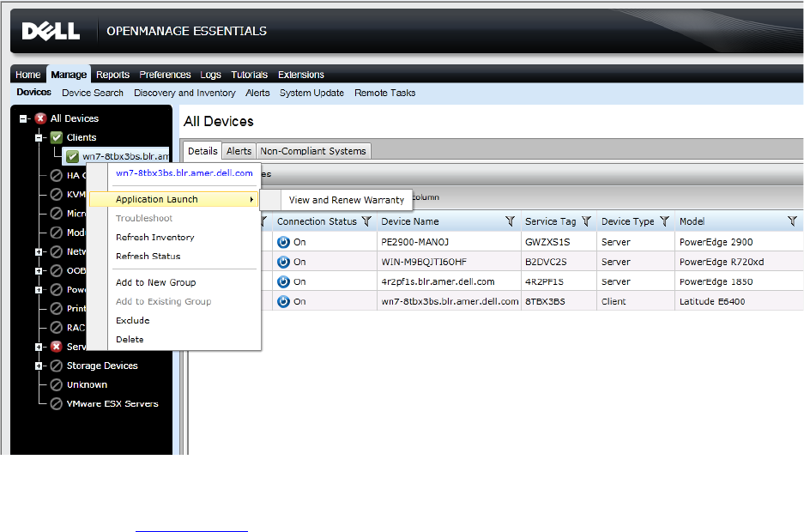Image resolution: width=804 pixels, height=532 pixels.
Task: Click the green check icon beside Clients
Action: click(x=57, y=137)
